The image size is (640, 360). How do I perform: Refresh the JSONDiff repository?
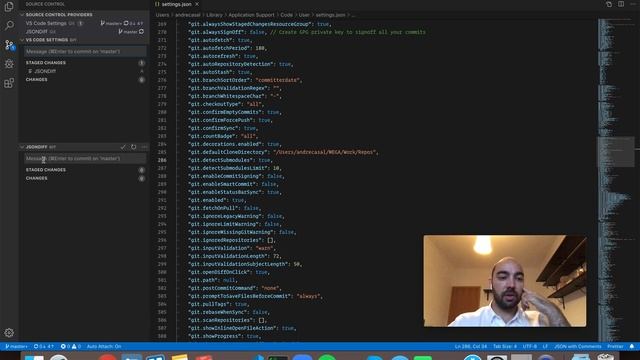133,147
